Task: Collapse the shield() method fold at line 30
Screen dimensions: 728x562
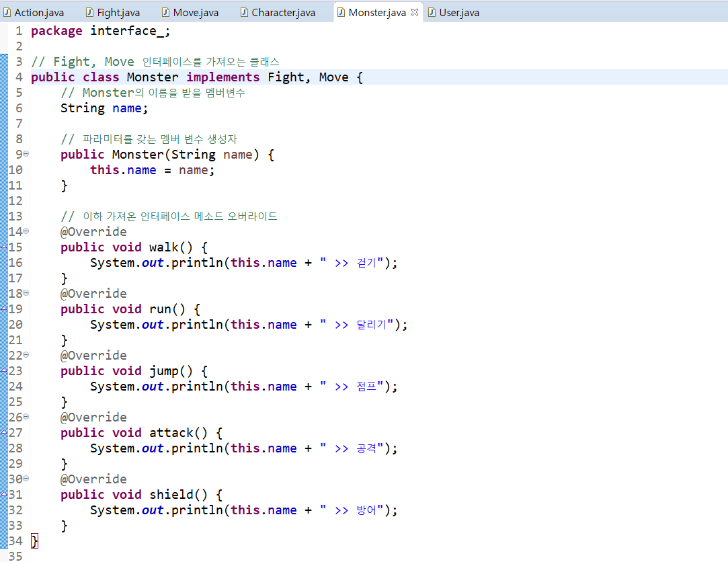Action: 26,479
